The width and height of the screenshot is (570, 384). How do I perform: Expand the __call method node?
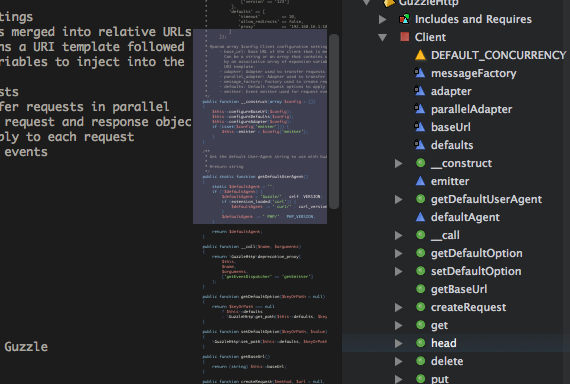(399, 235)
